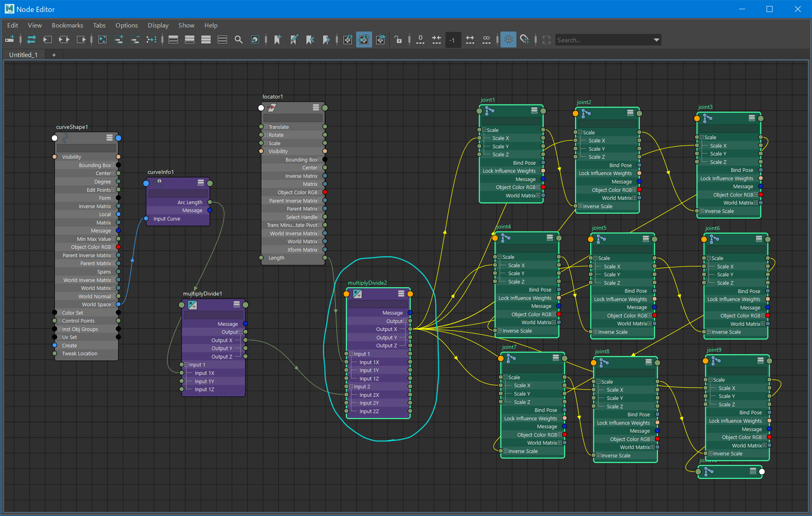
Task: Expand Translate attribute on locator1 node
Action: 266,127
